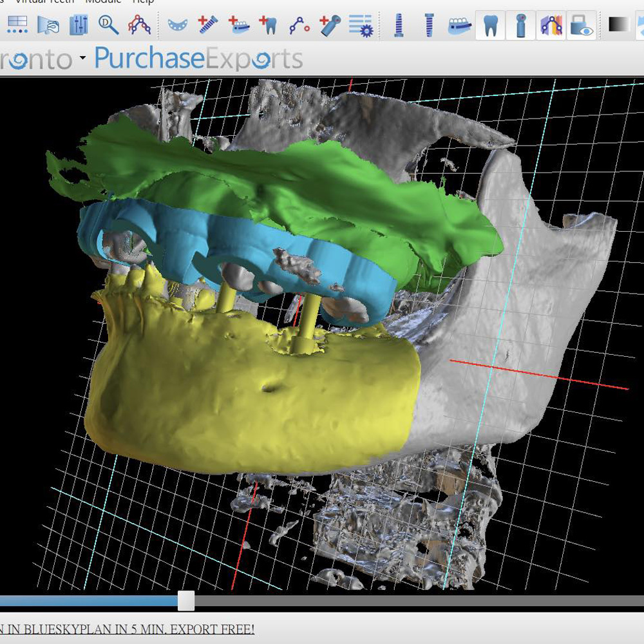Toggle the abutment cylinder display button

520,25
